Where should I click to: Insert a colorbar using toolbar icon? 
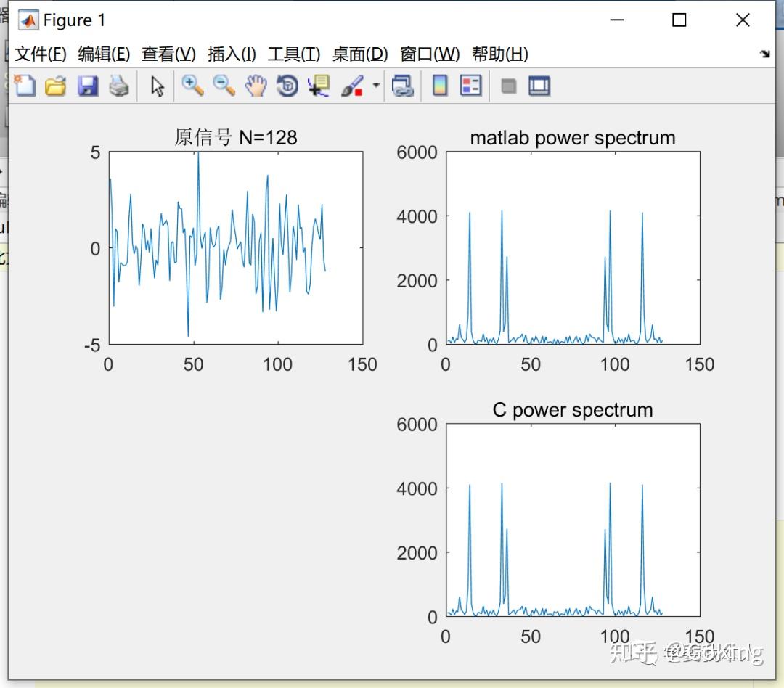(x=440, y=86)
